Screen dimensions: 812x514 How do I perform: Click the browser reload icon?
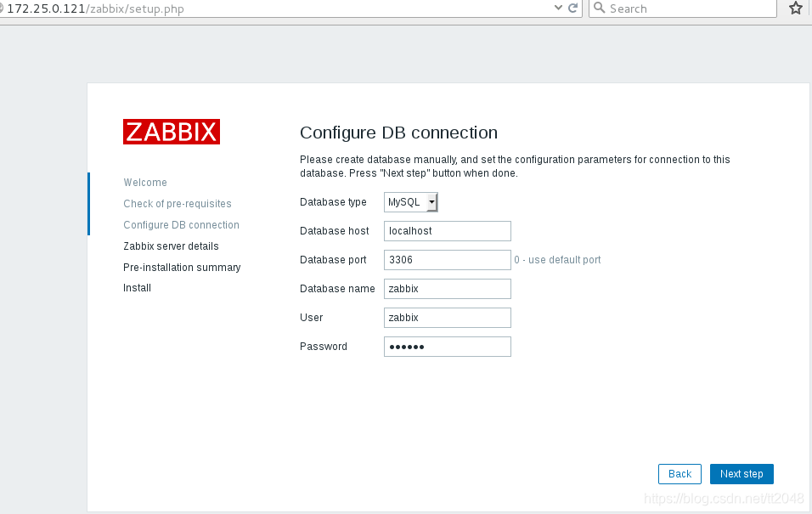[x=572, y=8]
